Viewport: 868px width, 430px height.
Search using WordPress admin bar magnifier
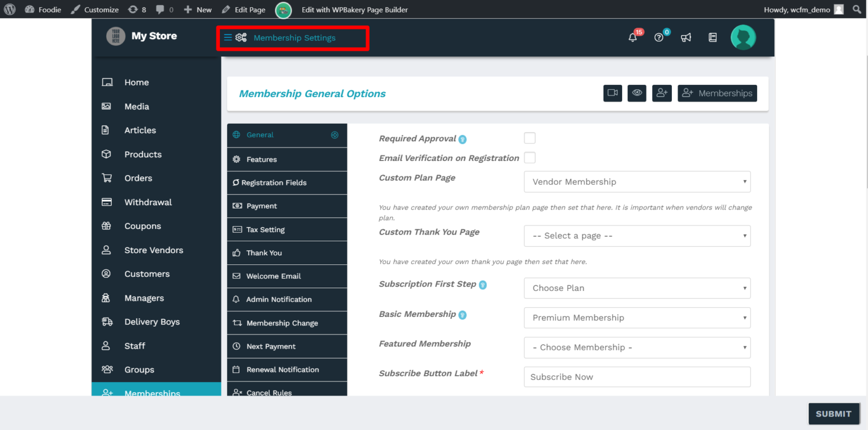click(x=857, y=10)
